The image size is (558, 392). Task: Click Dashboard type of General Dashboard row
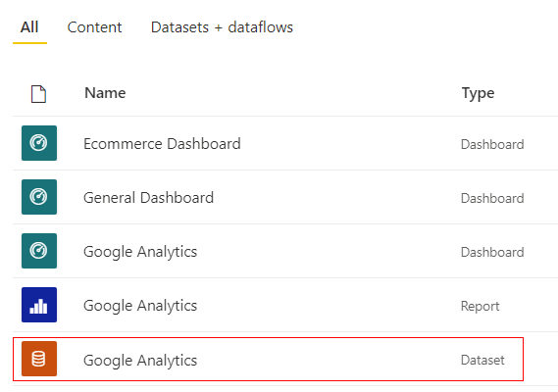click(x=492, y=198)
